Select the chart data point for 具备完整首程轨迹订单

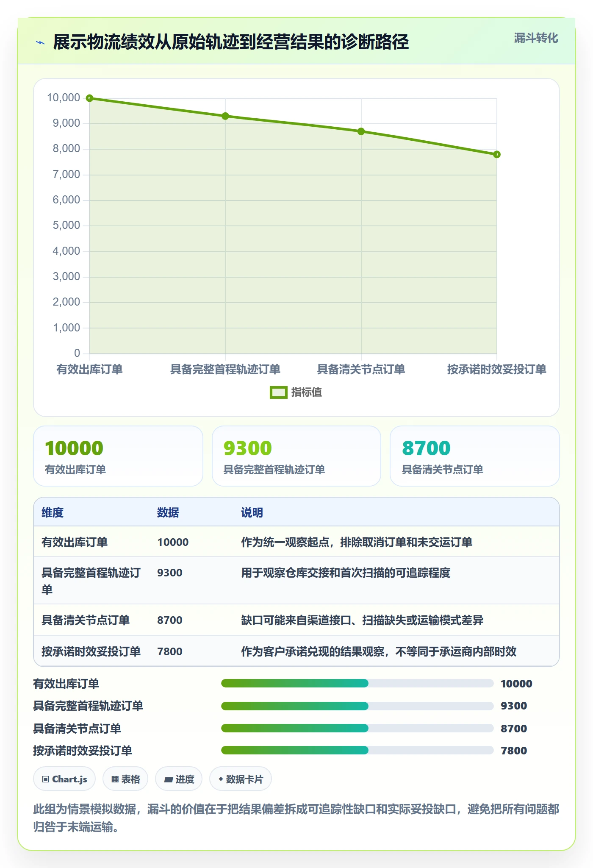225,116
